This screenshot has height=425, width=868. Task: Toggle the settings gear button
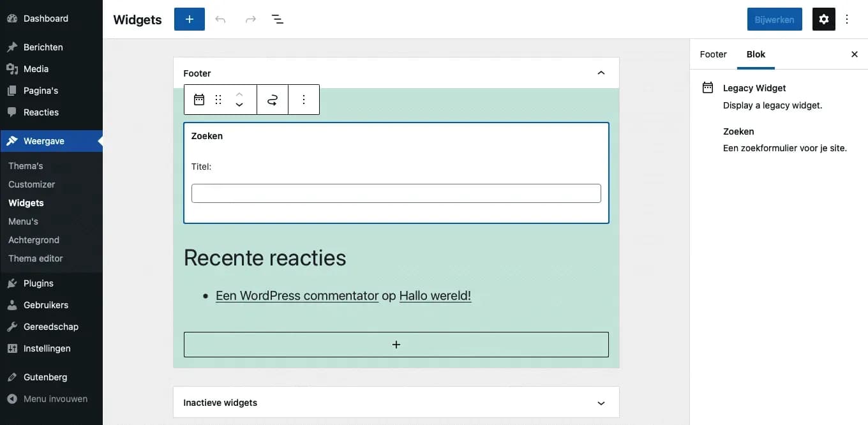point(824,19)
